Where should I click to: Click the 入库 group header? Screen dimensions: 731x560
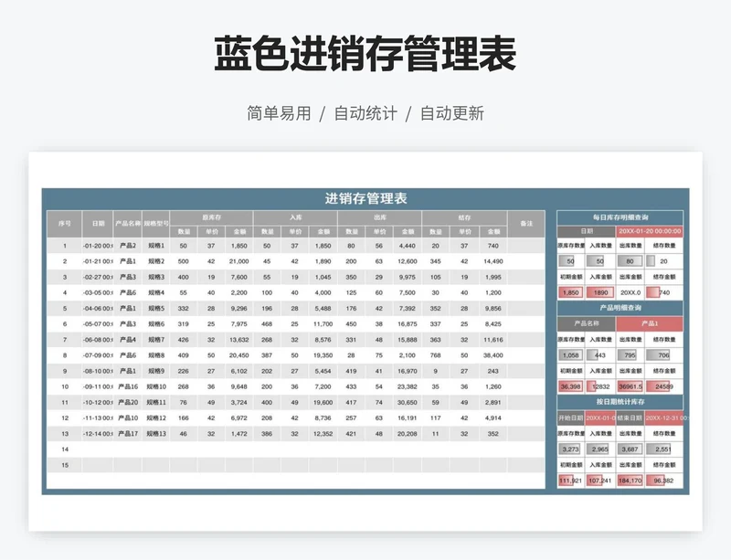coord(295,217)
